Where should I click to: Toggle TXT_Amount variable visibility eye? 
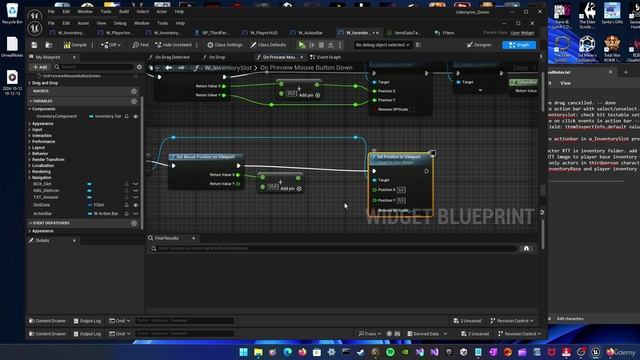(x=136, y=197)
